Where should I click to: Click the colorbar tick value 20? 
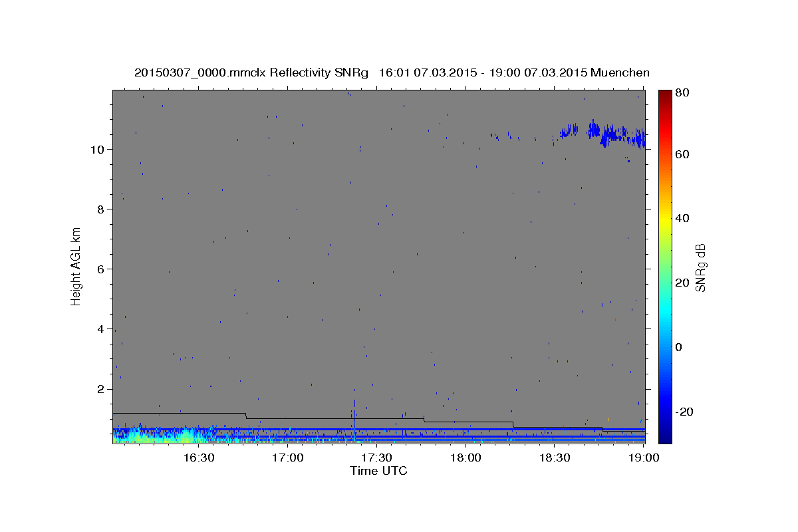tap(682, 283)
